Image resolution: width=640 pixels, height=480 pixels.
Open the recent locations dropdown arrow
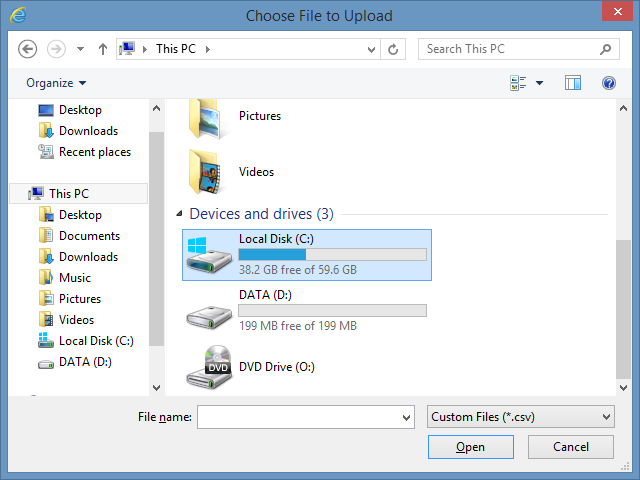(80, 49)
